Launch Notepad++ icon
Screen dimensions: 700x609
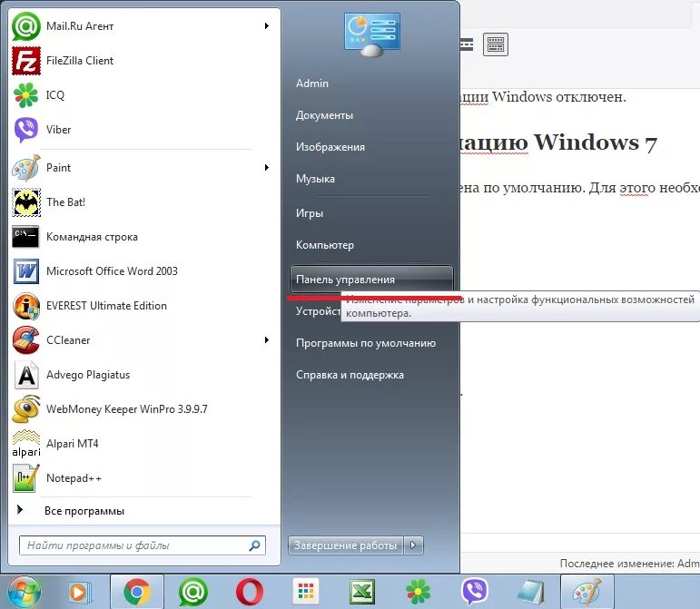coord(26,478)
